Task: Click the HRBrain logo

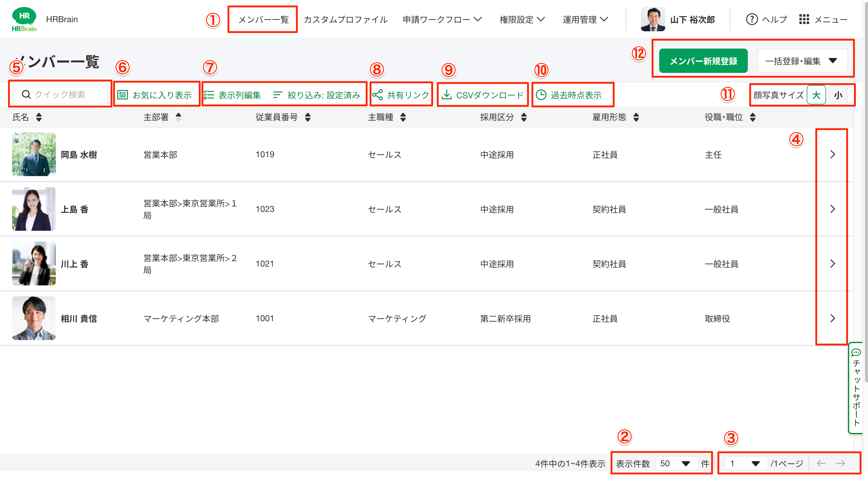Action: click(24, 19)
